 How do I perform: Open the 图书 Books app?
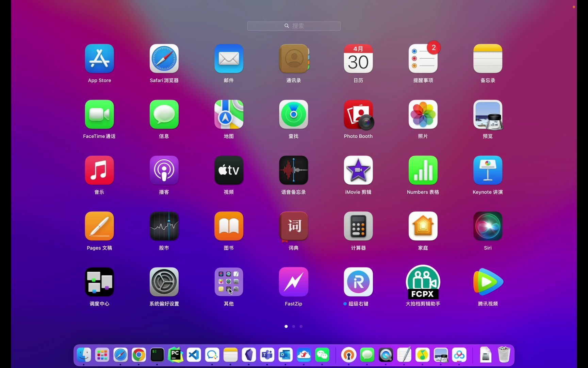(229, 226)
